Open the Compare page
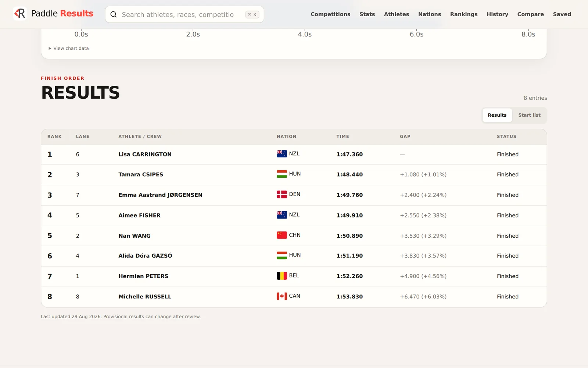Viewport: 588px width, 368px height. coord(530,14)
